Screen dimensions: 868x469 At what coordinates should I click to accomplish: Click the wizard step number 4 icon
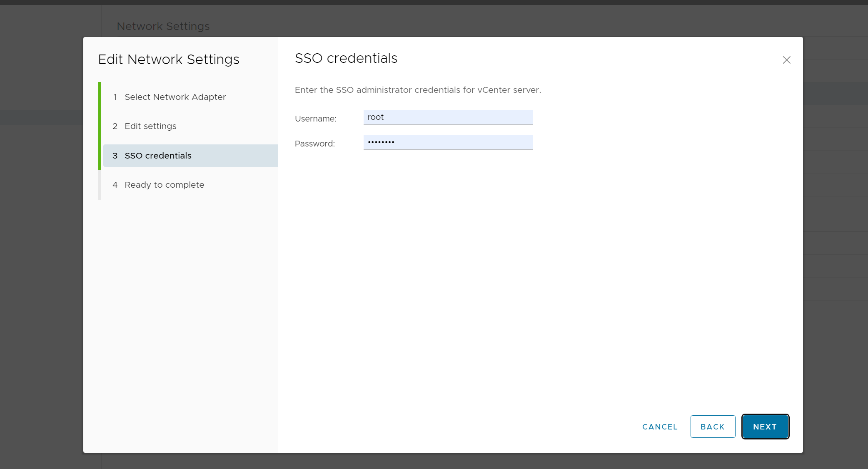coord(115,185)
